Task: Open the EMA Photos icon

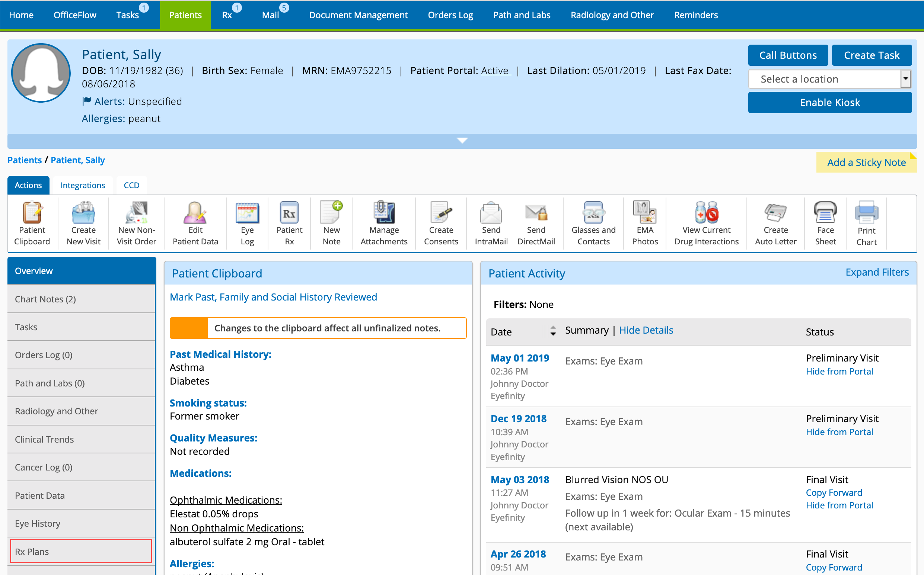Action: tap(645, 213)
